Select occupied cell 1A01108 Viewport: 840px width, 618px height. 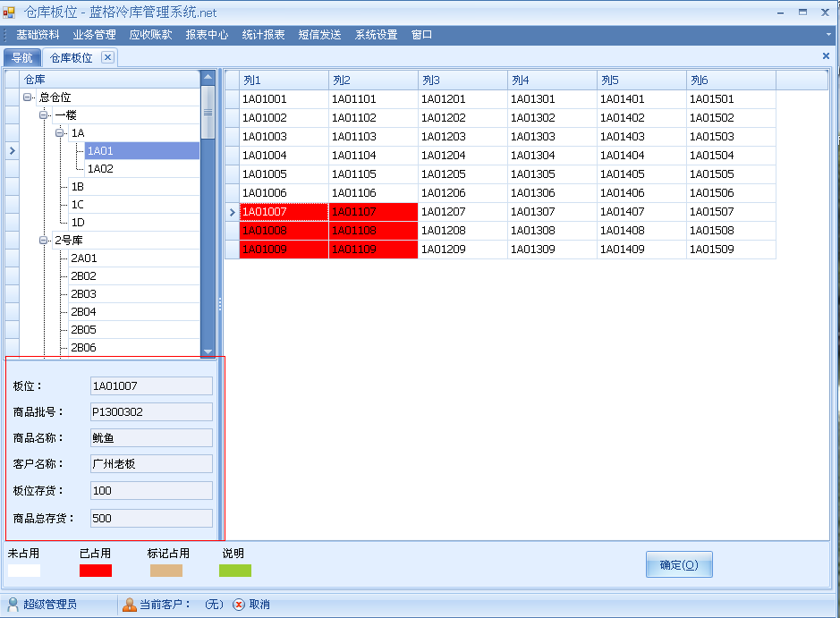373,231
